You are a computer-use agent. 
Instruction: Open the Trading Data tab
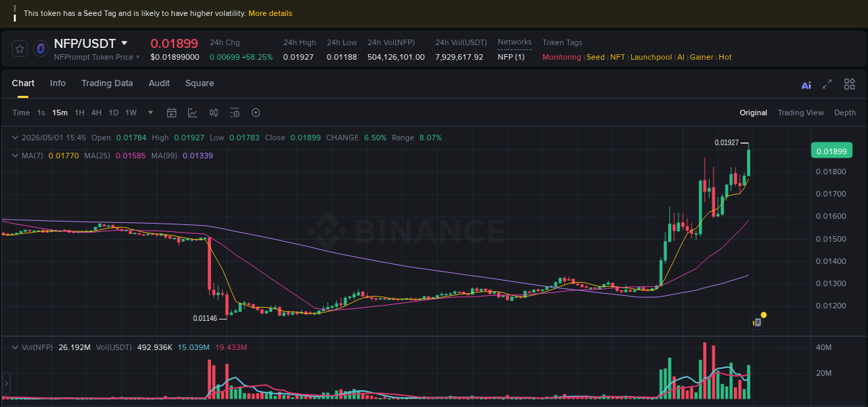click(107, 83)
